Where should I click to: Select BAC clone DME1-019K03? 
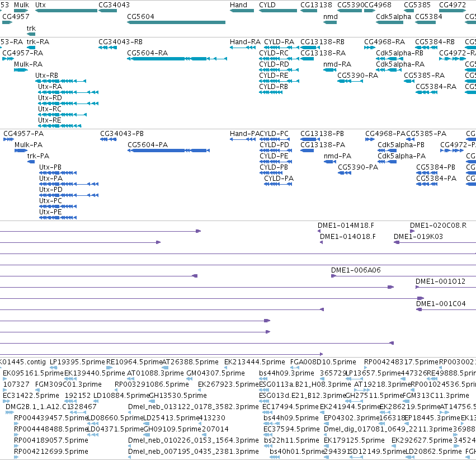(435, 243)
